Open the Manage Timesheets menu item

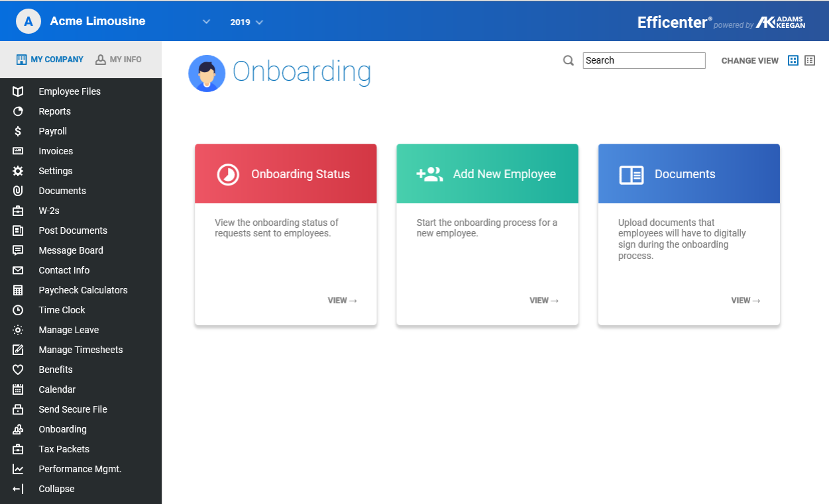[81, 350]
